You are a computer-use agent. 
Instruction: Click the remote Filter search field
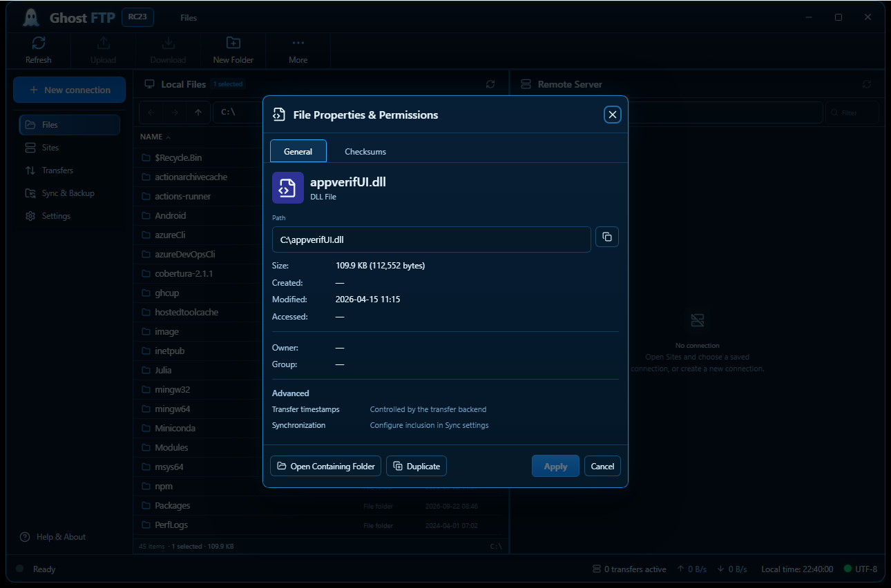point(853,112)
